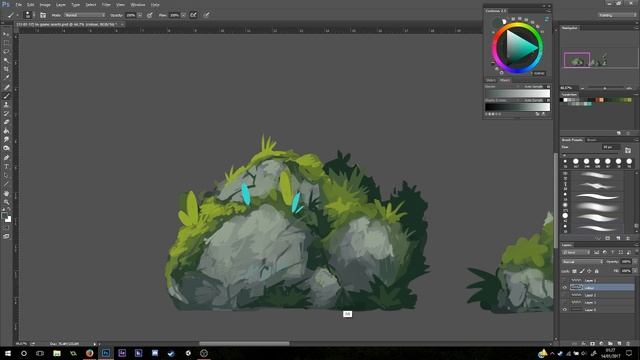The height and width of the screenshot is (360, 640).
Task: Select the Brush tool in the toolbox
Action: 6,96
